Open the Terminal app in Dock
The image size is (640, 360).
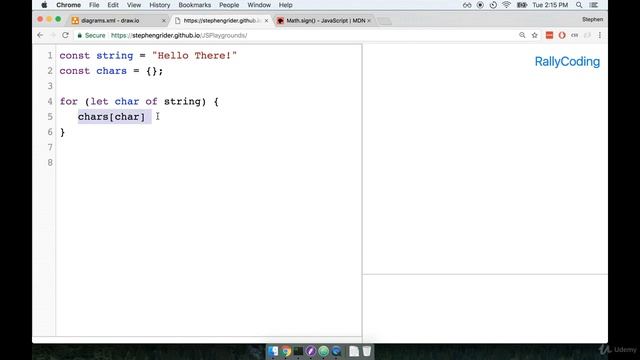(298, 351)
